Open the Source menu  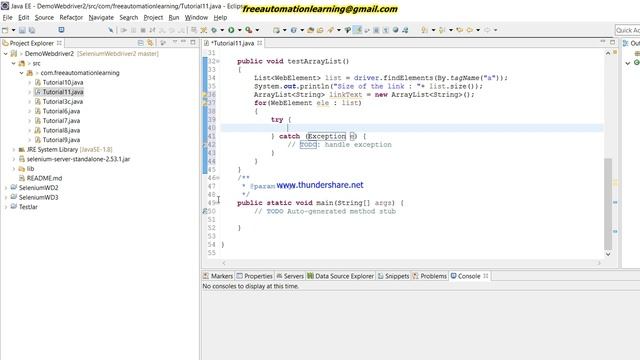[x=44, y=18]
